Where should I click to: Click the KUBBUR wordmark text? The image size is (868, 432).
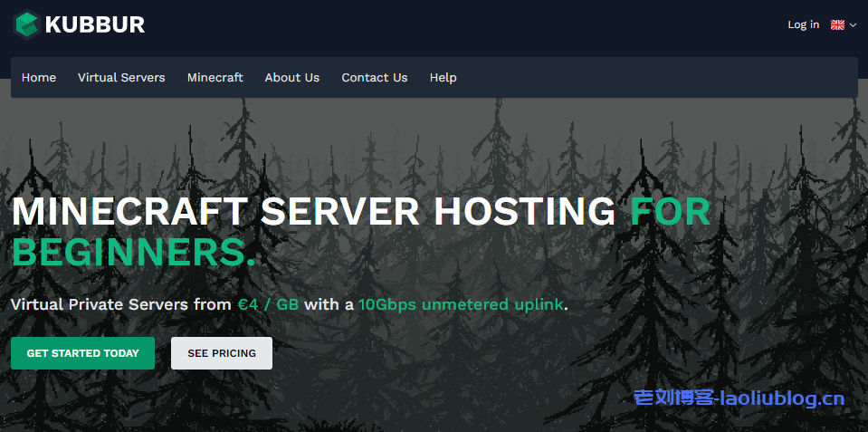[95, 24]
